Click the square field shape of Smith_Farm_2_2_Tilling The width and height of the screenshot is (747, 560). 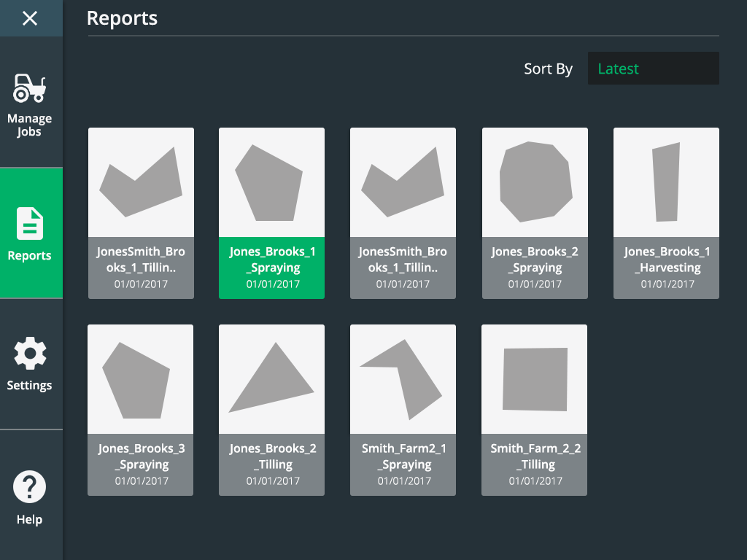(535, 379)
